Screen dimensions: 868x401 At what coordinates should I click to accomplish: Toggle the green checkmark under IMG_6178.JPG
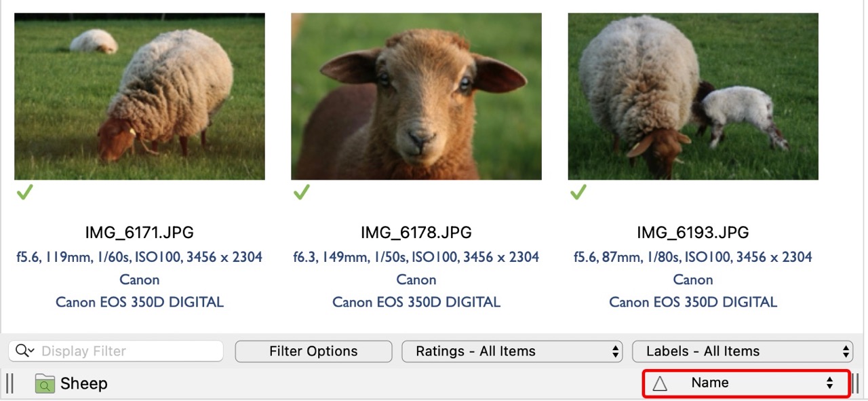point(302,193)
